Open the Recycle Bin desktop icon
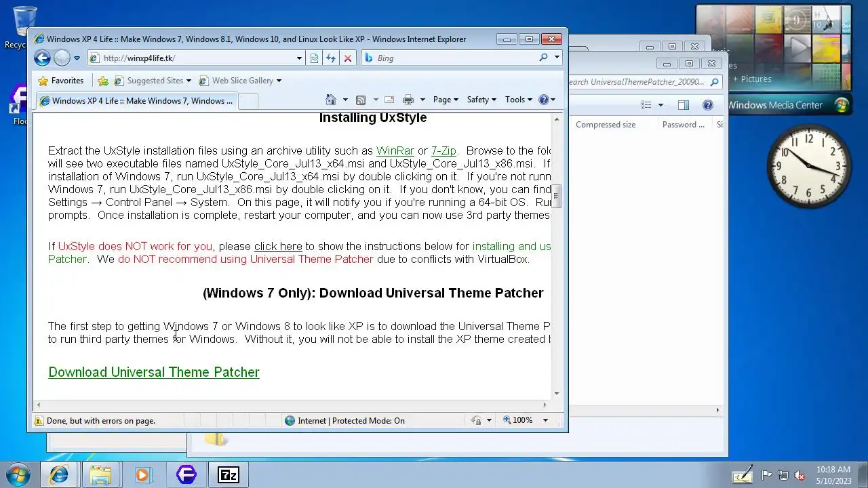Image resolution: width=868 pixels, height=488 pixels. click(x=24, y=27)
